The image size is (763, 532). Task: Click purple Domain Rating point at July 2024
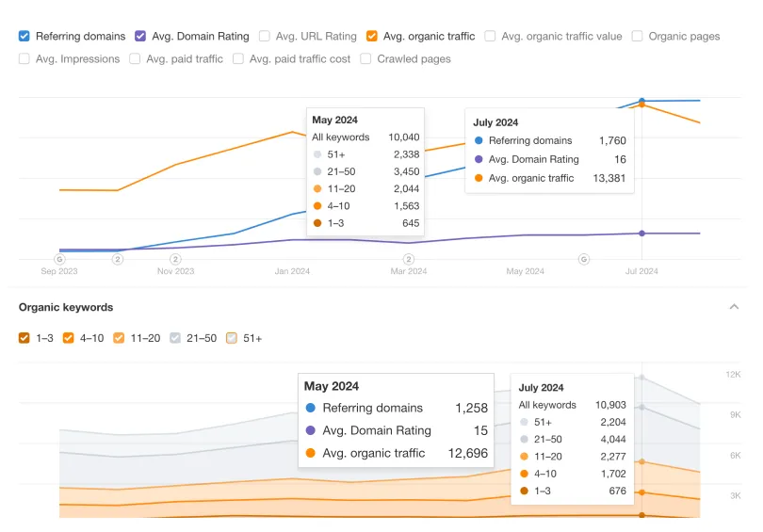point(641,234)
